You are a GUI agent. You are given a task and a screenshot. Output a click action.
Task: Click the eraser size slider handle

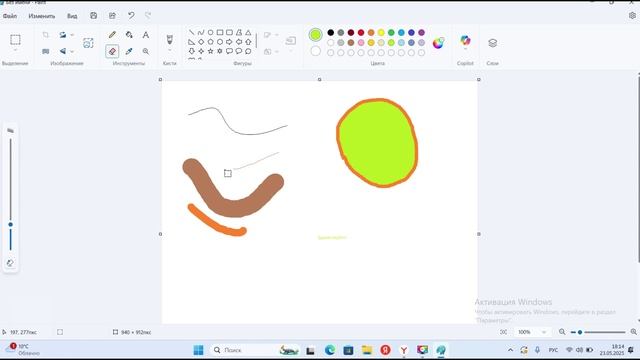pyautogui.click(x=11, y=224)
